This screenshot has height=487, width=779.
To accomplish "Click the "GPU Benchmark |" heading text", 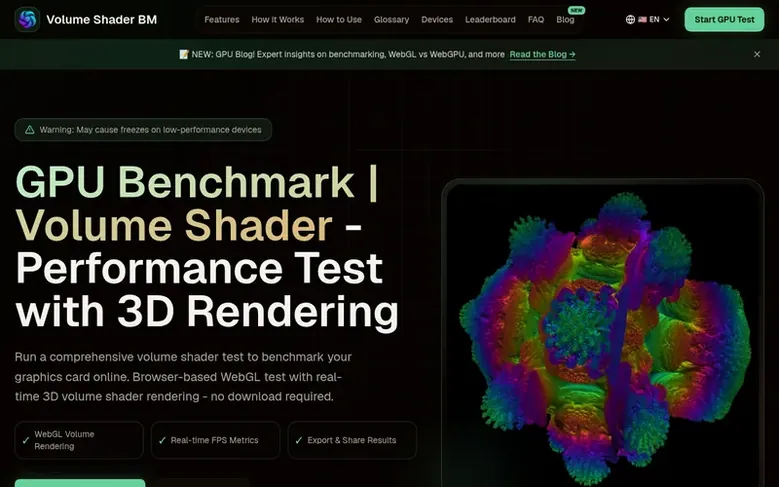I will [197, 182].
